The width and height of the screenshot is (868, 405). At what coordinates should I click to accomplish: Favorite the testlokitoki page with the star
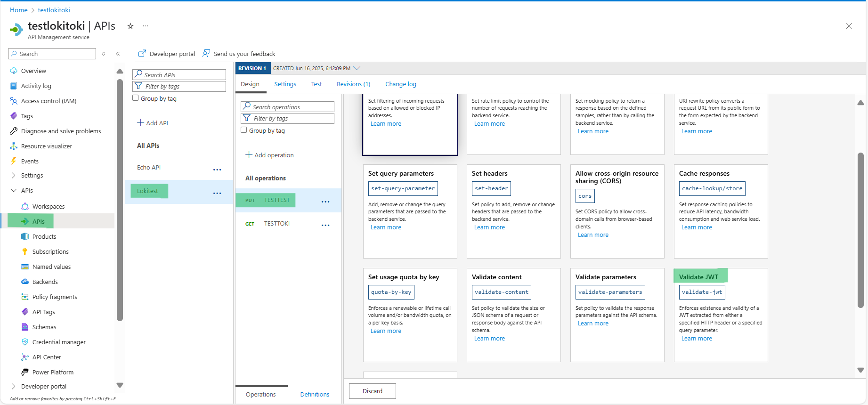point(130,26)
